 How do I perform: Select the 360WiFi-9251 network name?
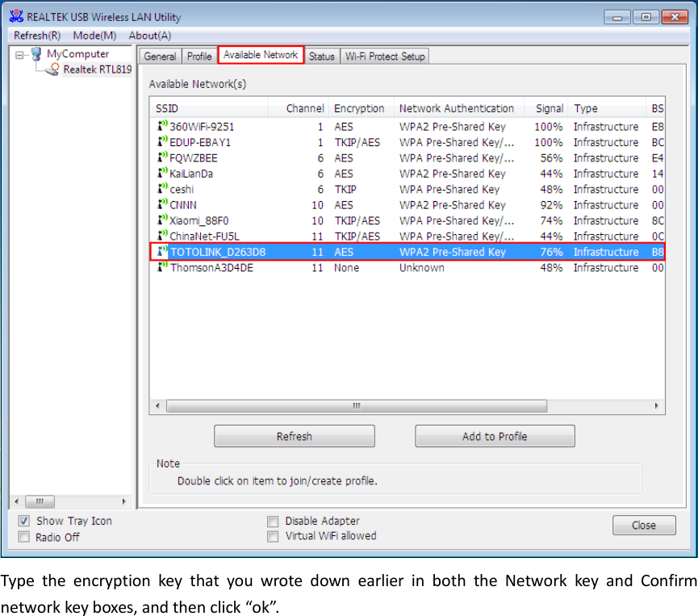(202, 127)
